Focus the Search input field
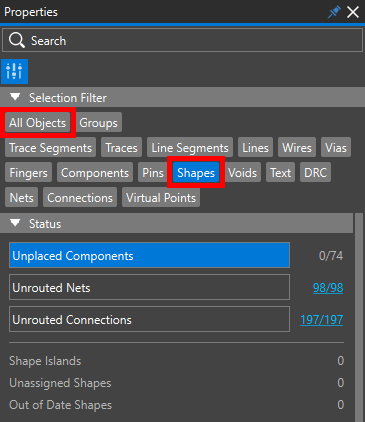Image resolution: width=365 pixels, height=422 pixels. (182, 40)
